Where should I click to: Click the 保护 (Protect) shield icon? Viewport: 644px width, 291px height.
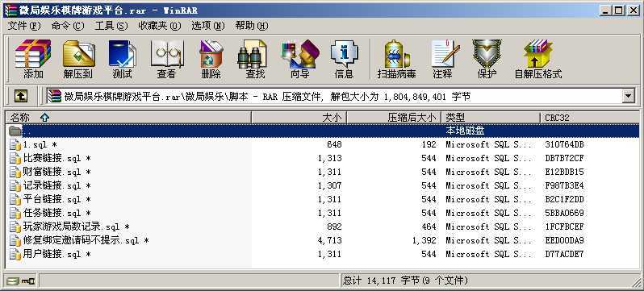tap(487, 59)
